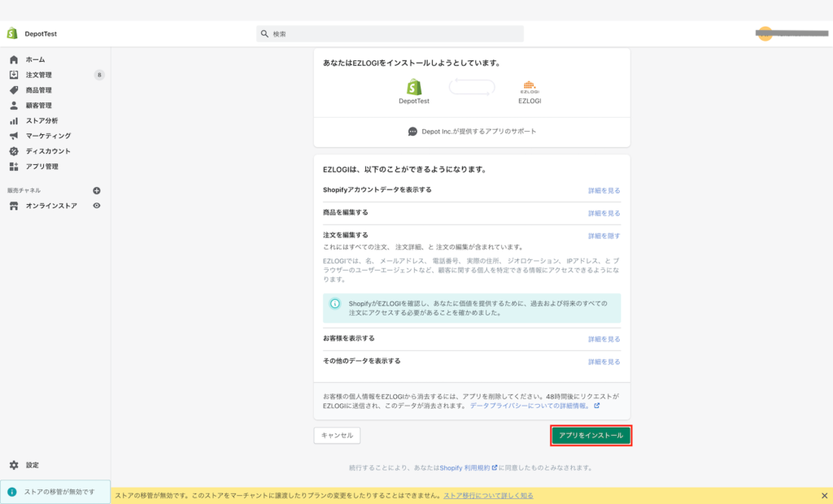Click the 検索 search field
The width and height of the screenshot is (833, 504).
(390, 34)
